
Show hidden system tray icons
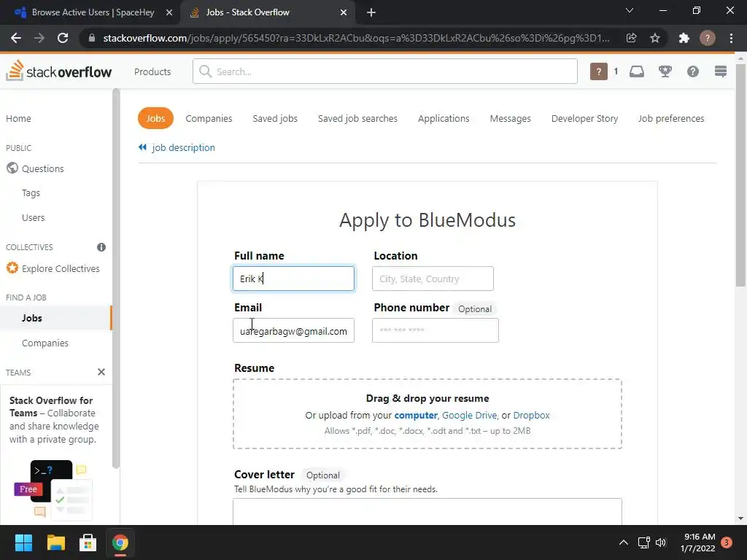point(623,542)
